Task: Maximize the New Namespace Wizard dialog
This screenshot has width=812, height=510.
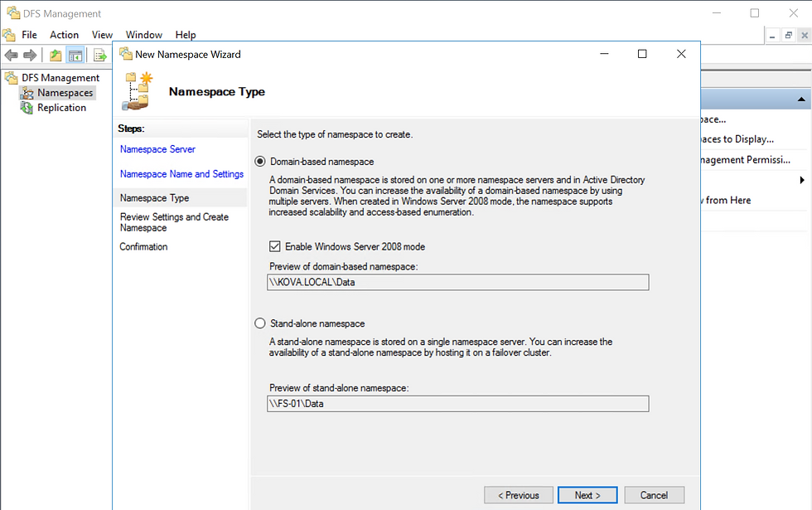Action: coord(642,54)
